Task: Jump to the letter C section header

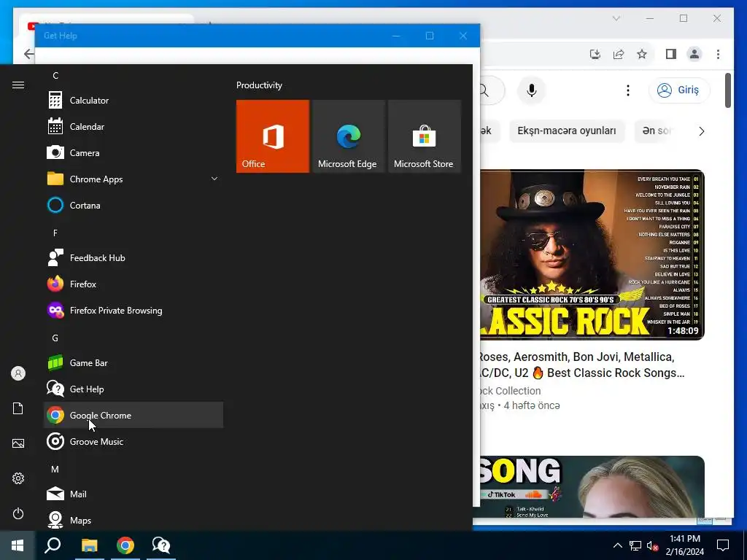Action: (55, 76)
